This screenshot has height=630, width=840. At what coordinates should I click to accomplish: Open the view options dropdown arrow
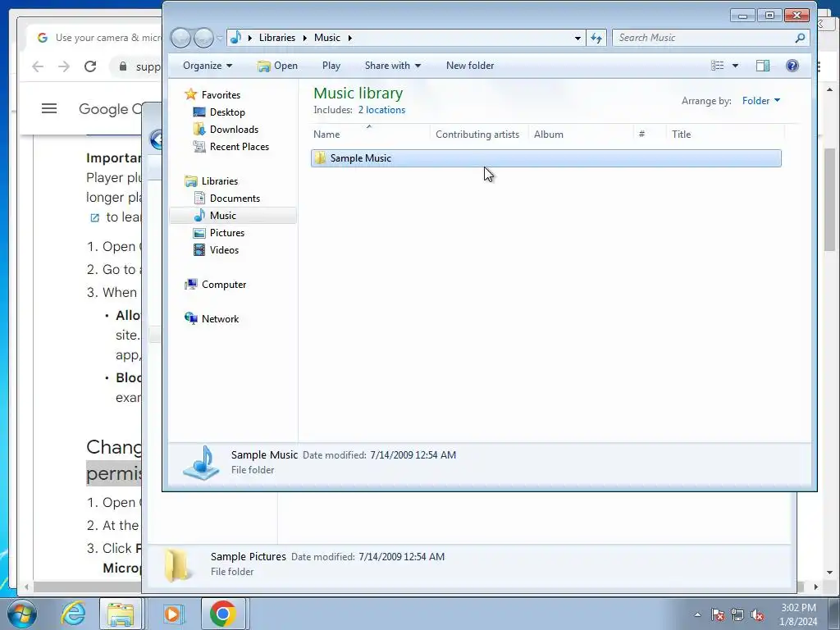[736, 66]
